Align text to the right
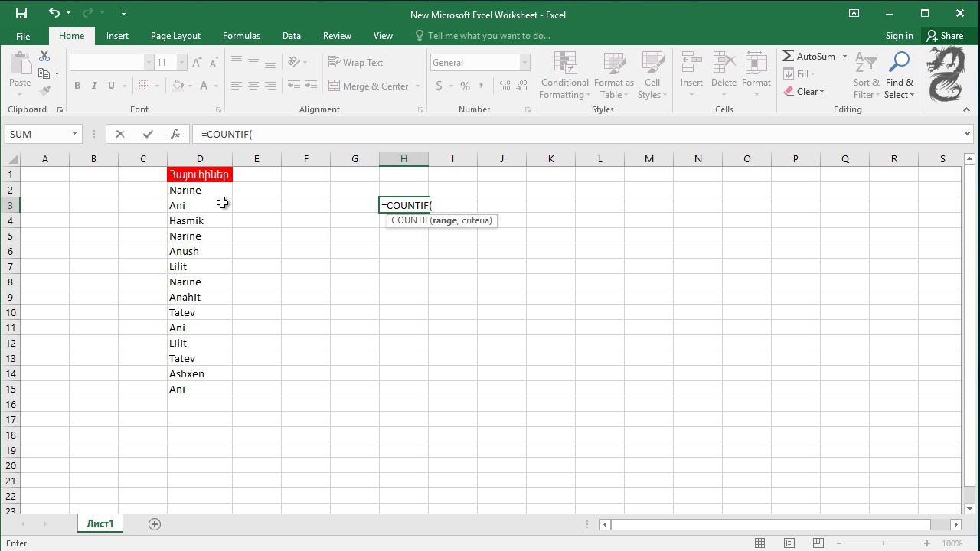This screenshot has width=980, height=551. pyautogui.click(x=270, y=86)
